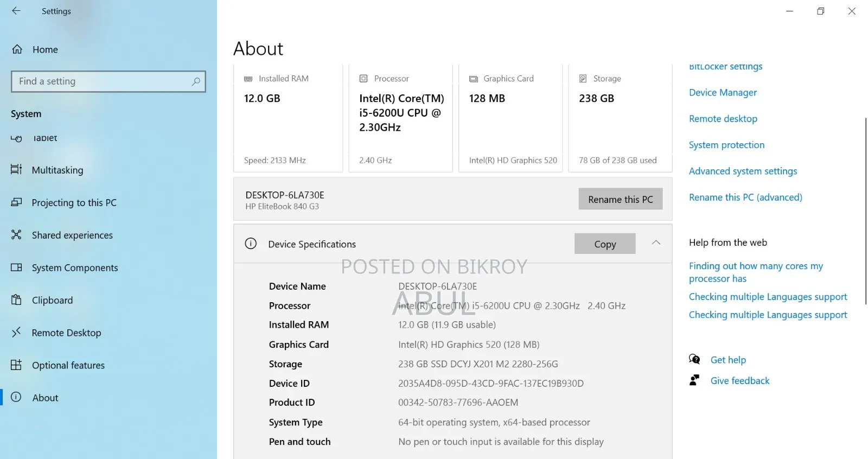Collapse the Device Specifications section
This screenshot has width=868, height=459.
coord(656,243)
